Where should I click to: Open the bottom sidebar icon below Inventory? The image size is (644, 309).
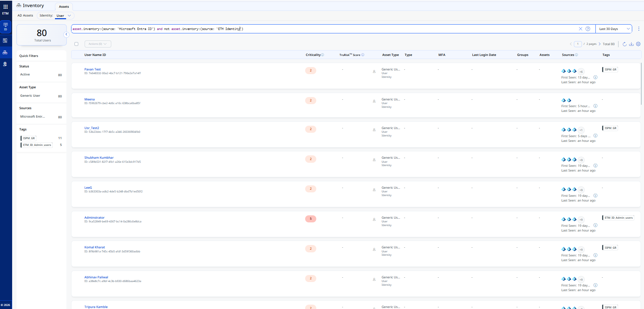[x=5, y=64]
